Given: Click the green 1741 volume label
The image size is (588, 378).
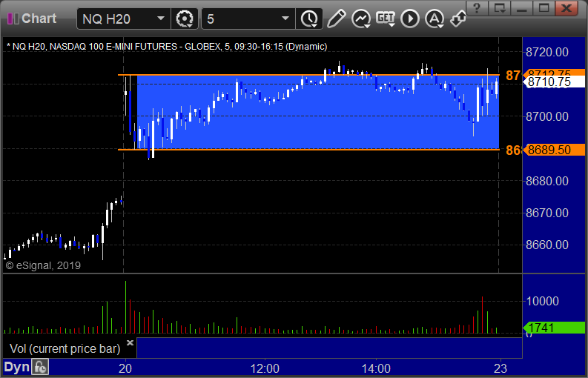Looking at the screenshot, I should coord(554,328).
